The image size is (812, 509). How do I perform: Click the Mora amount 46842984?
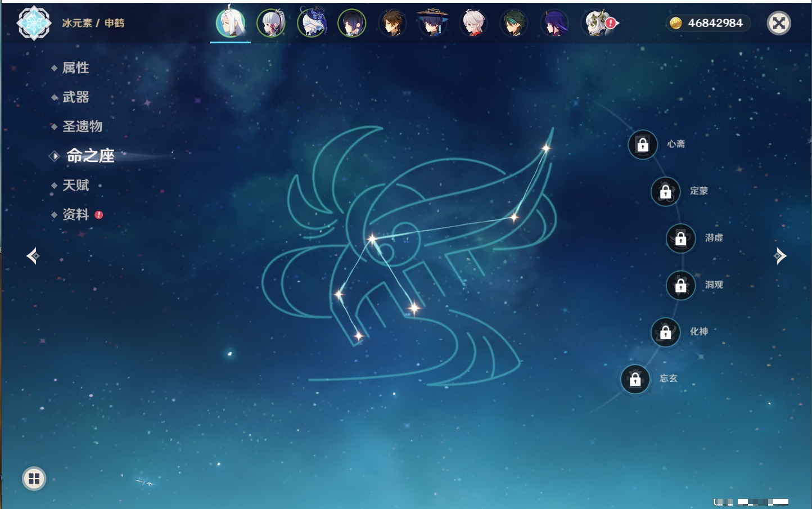(715, 23)
